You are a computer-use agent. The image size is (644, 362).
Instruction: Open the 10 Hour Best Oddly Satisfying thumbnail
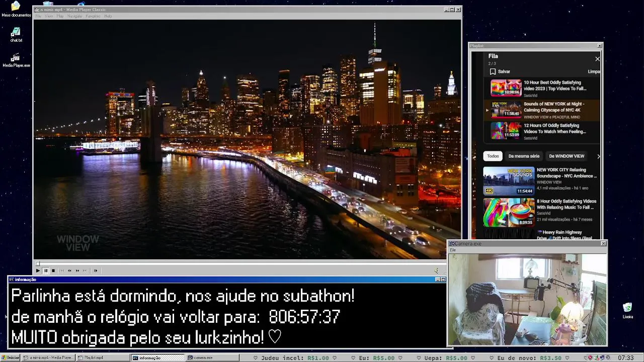click(506, 88)
